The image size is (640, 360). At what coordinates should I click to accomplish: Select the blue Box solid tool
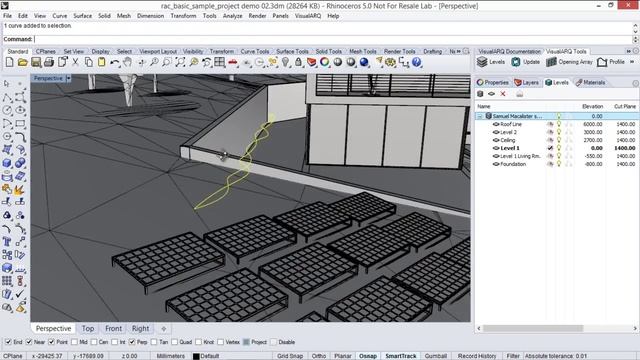(x=7, y=163)
